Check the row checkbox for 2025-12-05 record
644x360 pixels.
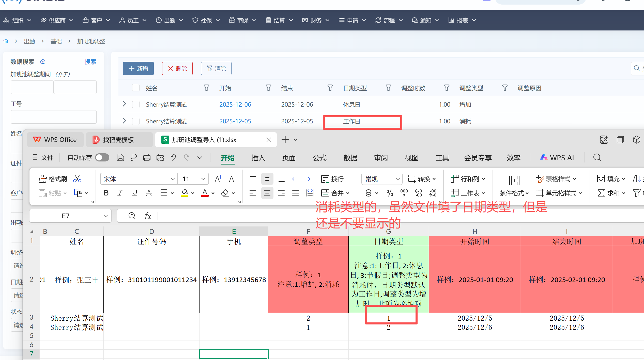(x=136, y=121)
